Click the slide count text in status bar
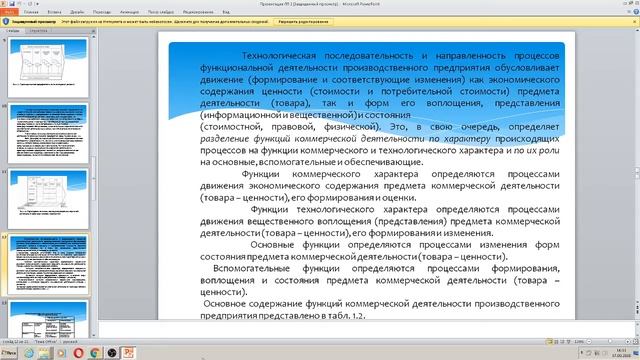 16,342
